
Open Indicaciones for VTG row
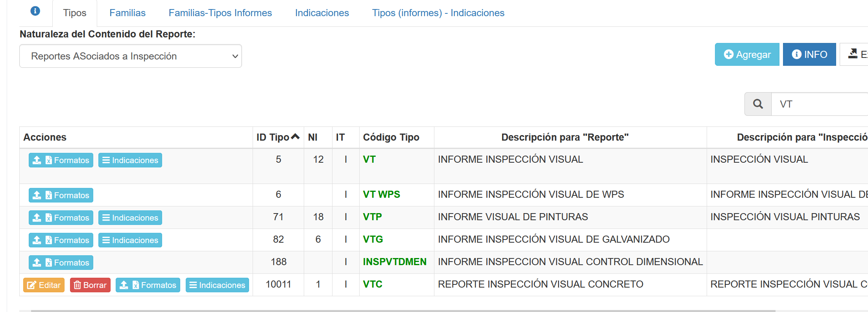(x=130, y=240)
